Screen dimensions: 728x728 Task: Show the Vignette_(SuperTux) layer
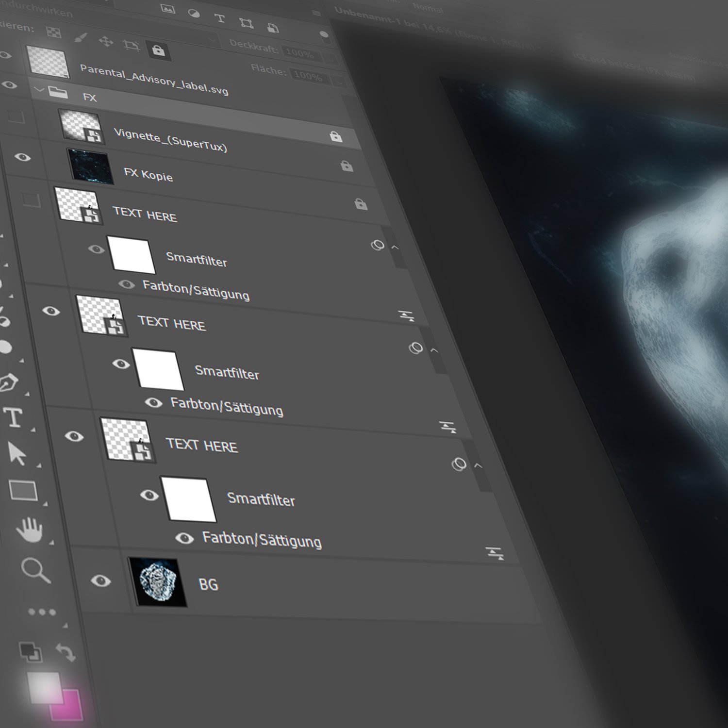(x=16, y=116)
